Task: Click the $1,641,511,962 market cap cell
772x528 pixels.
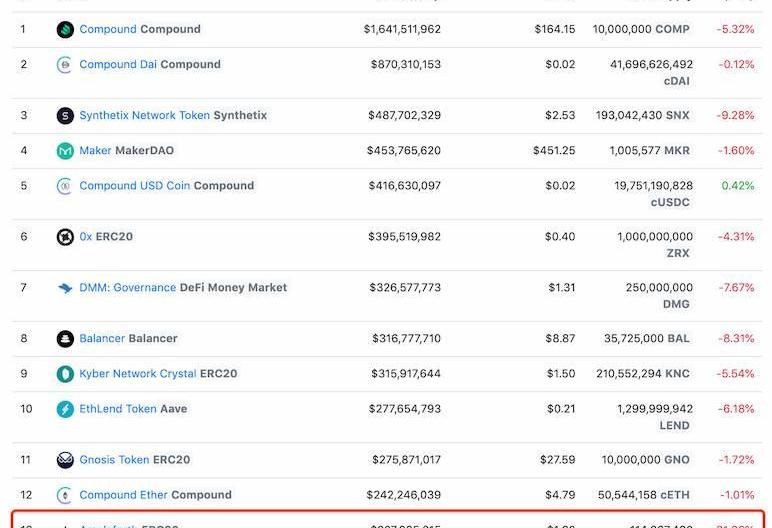Action: point(402,30)
